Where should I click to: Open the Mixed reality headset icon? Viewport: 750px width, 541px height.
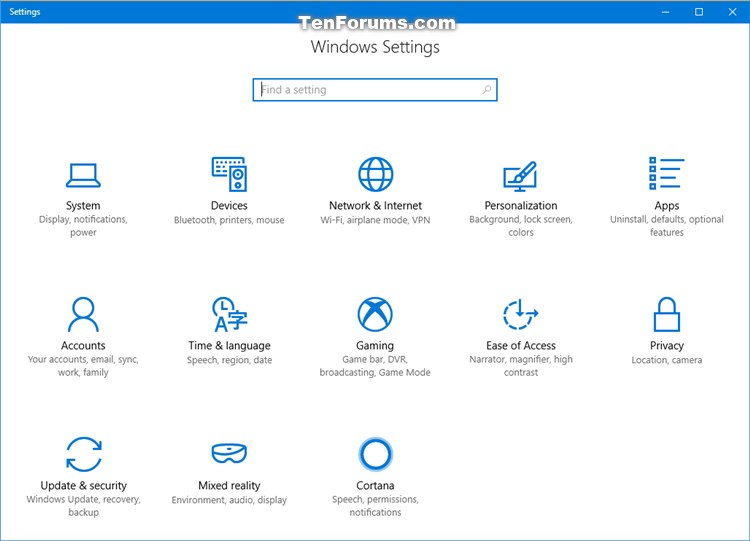(x=229, y=453)
